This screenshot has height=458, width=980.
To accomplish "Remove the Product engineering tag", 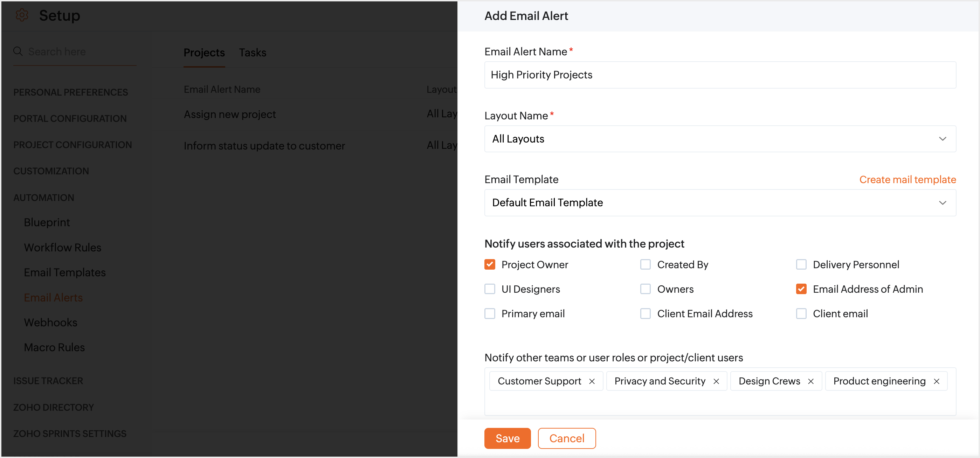I will coord(936,381).
